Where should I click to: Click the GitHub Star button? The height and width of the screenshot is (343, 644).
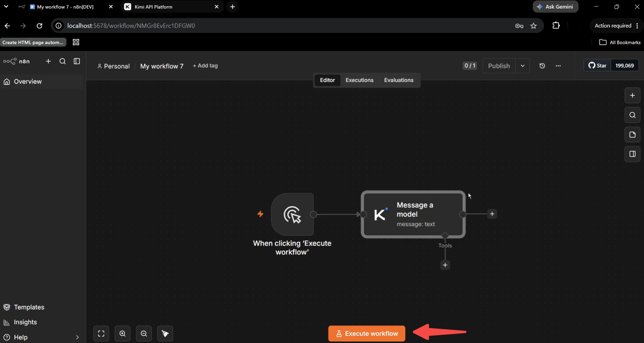597,65
